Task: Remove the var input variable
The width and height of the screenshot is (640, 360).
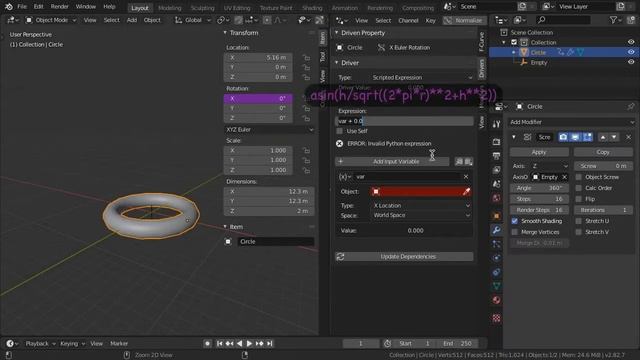Action: [466, 177]
